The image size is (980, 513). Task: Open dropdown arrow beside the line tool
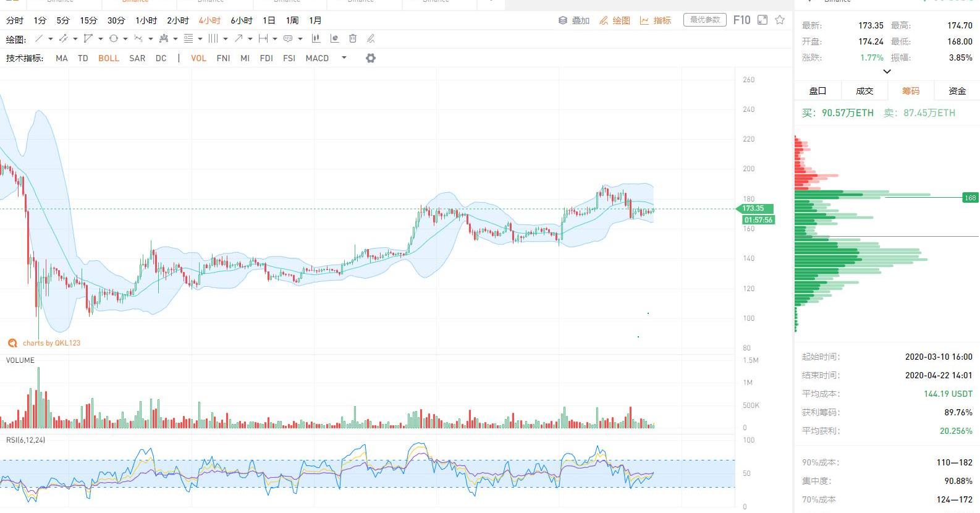[x=51, y=39]
